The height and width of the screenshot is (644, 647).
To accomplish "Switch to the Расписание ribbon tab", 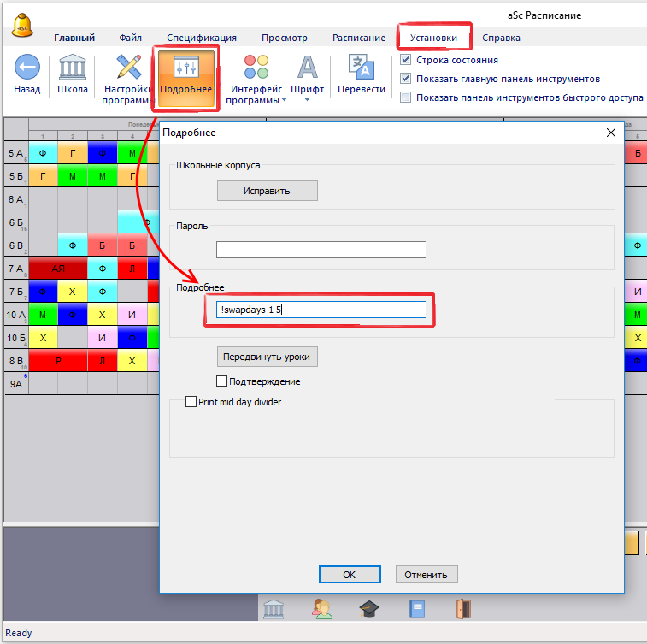I will [x=359, y=38].
